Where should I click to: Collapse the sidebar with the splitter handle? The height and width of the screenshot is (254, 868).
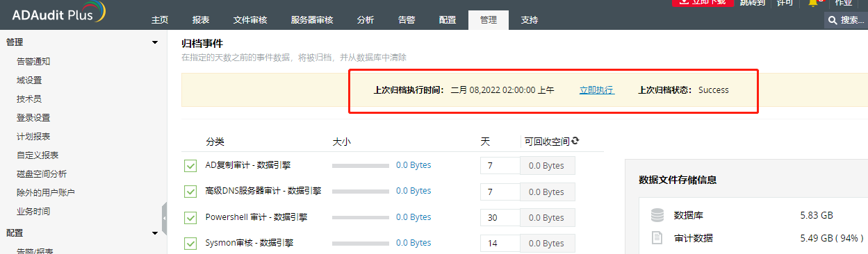coord(165,219)
